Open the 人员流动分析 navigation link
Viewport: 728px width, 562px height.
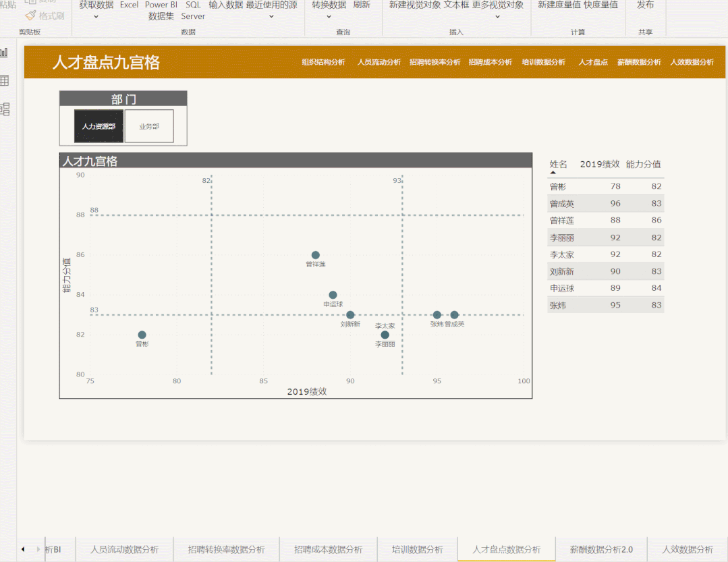[x=379, y=62]
